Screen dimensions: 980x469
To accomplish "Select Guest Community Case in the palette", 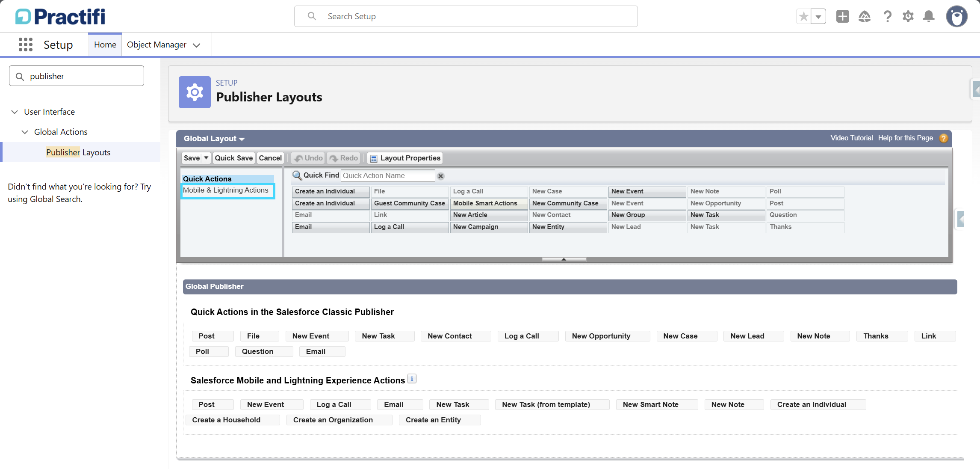I will click(410, 203).
